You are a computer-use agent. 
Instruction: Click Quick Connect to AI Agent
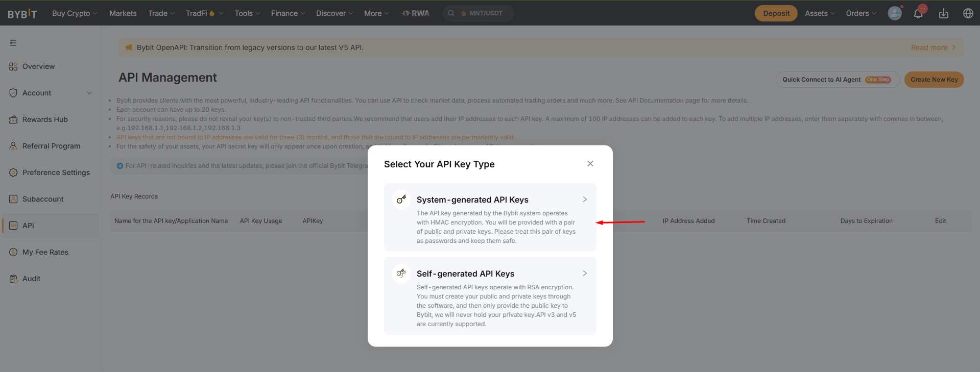coord(838,80)
